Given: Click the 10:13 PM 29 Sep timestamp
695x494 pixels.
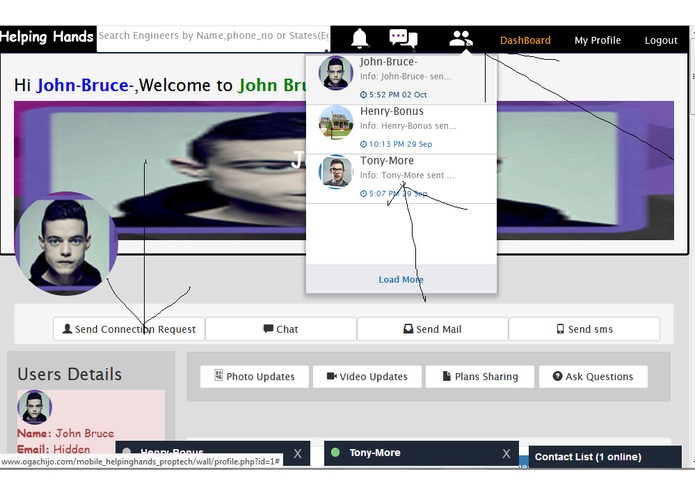Looking at the screenshot, I should pyautogui.click(x=396, y=144).
